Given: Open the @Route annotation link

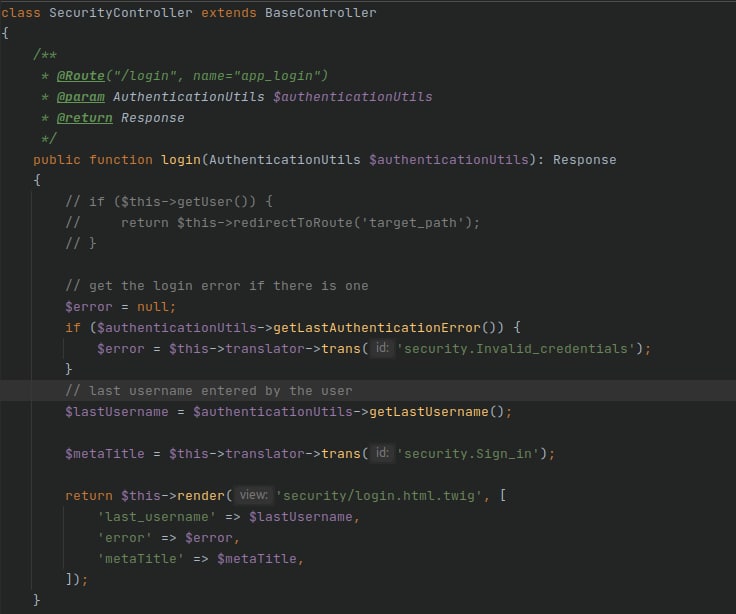Looking at the screenshot, I should (x=81, y=76).
